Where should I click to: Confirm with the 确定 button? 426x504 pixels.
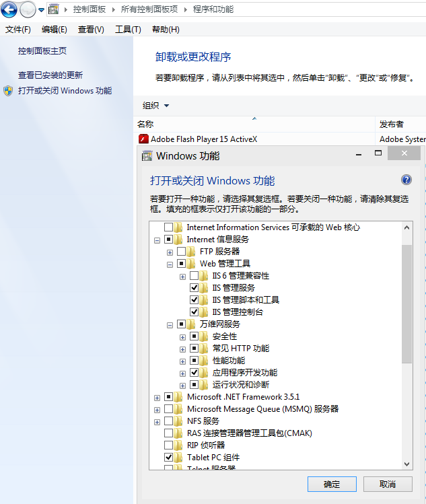332,484
